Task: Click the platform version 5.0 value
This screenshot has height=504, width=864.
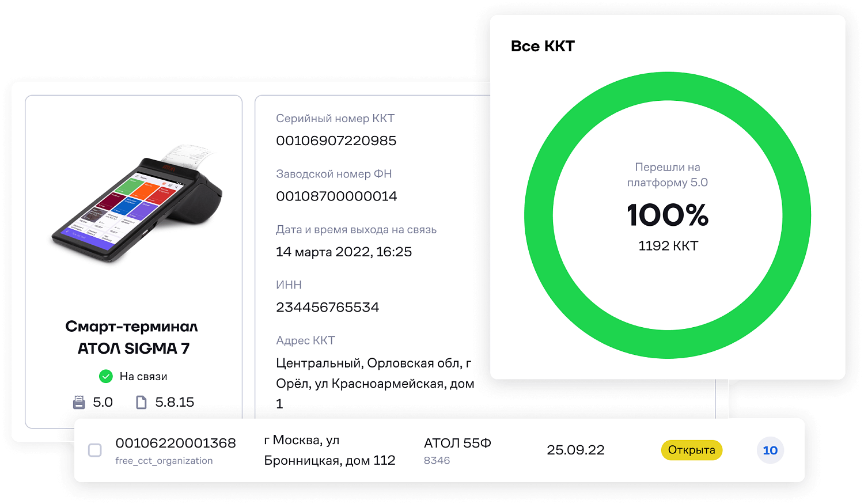Action: point(103,402)
